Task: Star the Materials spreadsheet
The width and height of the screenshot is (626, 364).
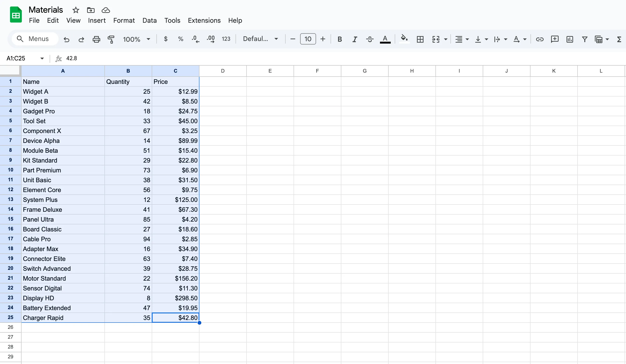Action: pos(75,10)
